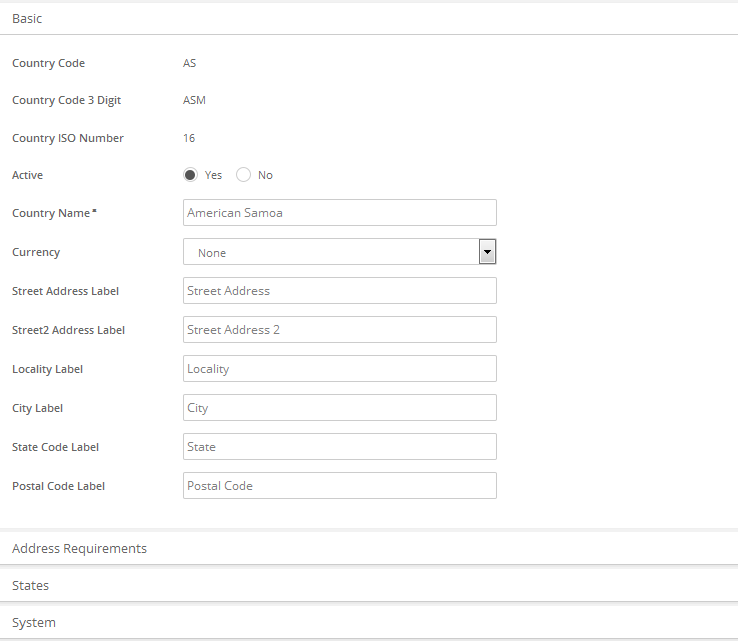Click the Currency field label text
Image resolution: width=738 pixels, height=641 pixels.
tap(36, 252)
